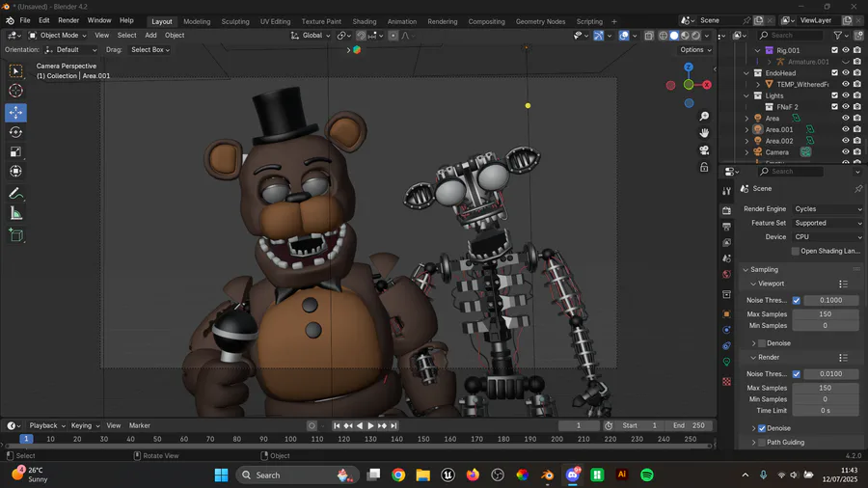
Task: Play the animation forward
Action: click(x=370, y=426)
